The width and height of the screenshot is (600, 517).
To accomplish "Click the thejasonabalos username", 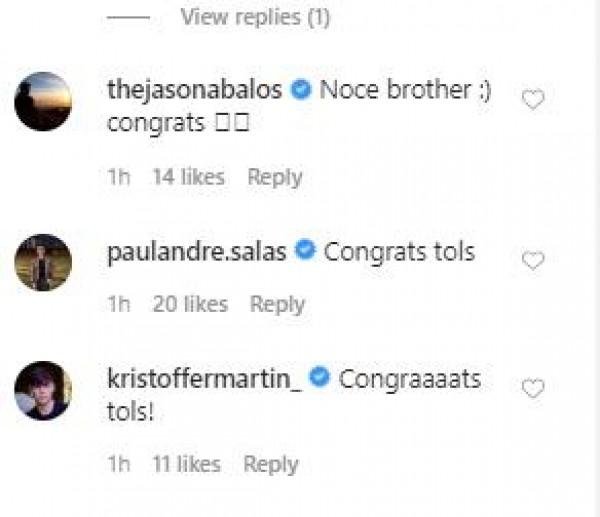I will click(194, 89).
